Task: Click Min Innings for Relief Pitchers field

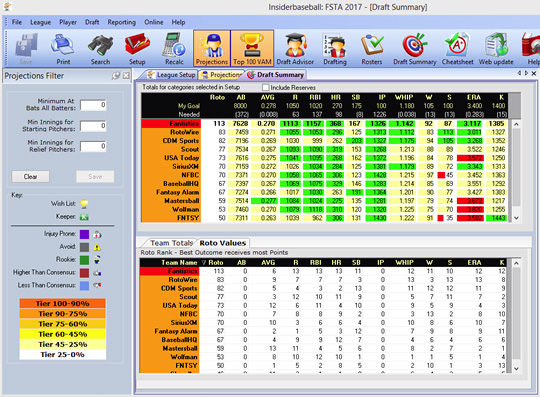Action: tap(93, 146)
